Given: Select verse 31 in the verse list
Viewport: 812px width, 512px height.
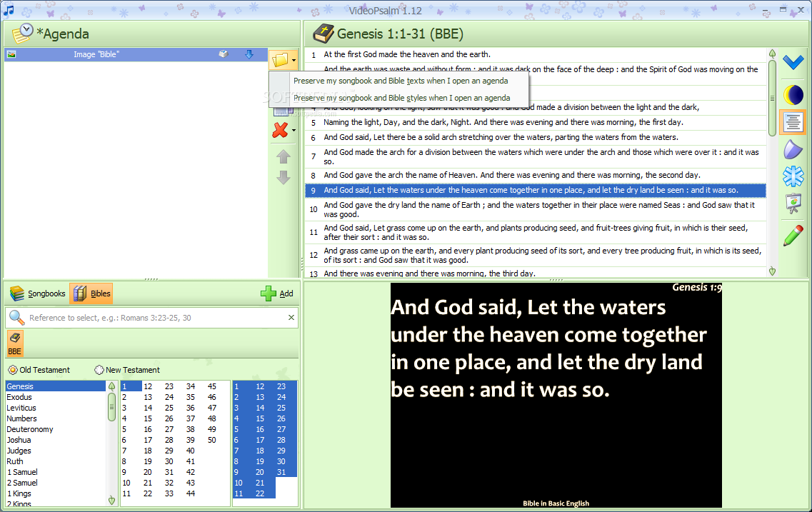Looking at the screenshot, I should [x=281, y=472].
